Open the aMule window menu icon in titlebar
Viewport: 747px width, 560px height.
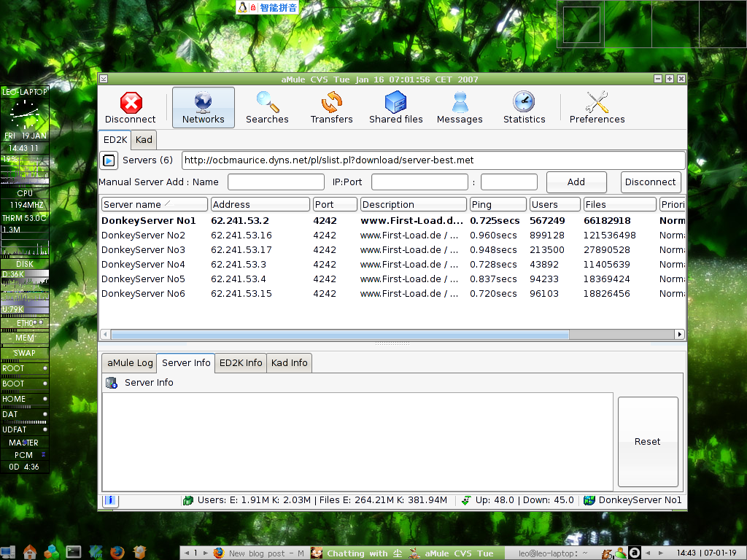point(104,79)
